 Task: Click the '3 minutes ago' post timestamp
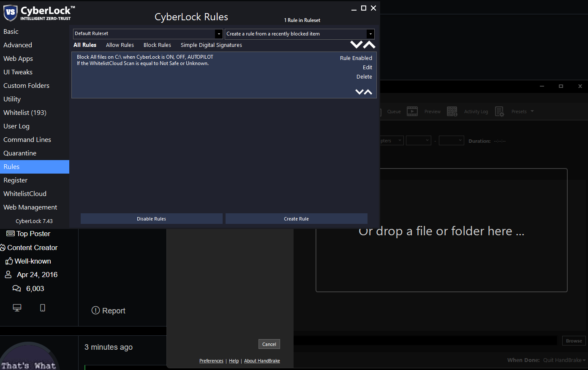pos(109,347)
